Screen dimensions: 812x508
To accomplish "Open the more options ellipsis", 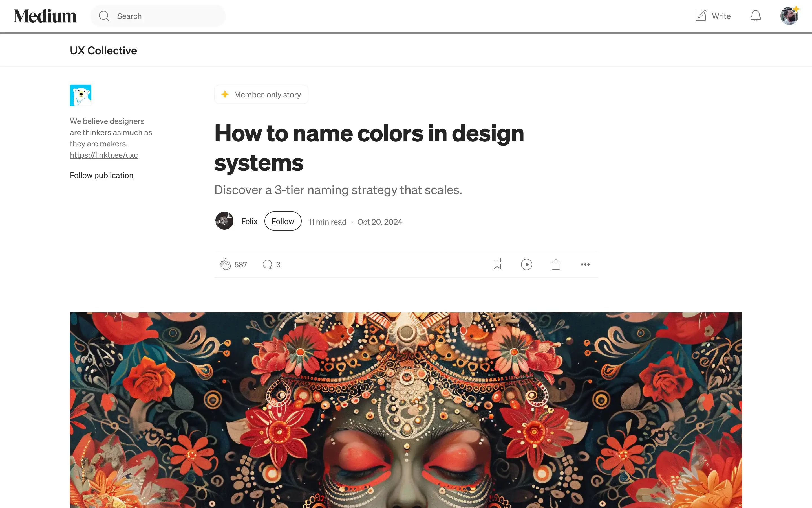I will click(x=585, y=264).
